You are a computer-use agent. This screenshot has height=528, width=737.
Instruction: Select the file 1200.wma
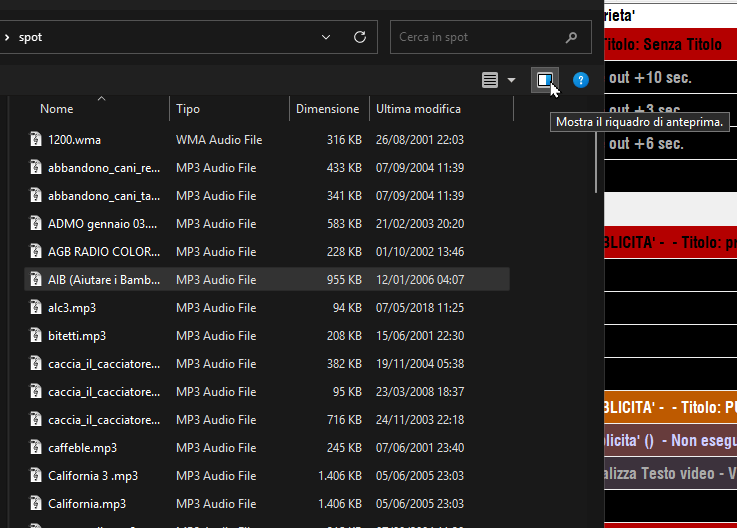74,140
